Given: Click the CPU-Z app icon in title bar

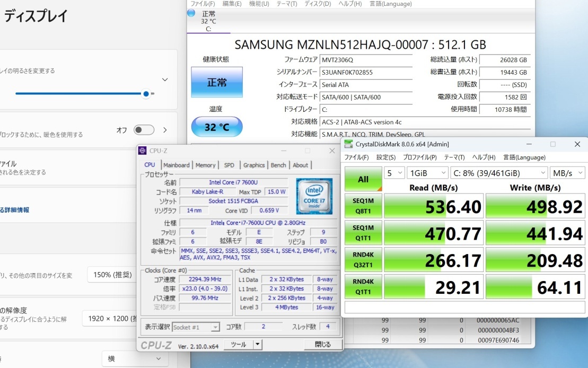Looking at the screenshot, I should pyautogui.click(x=143, y=151).
